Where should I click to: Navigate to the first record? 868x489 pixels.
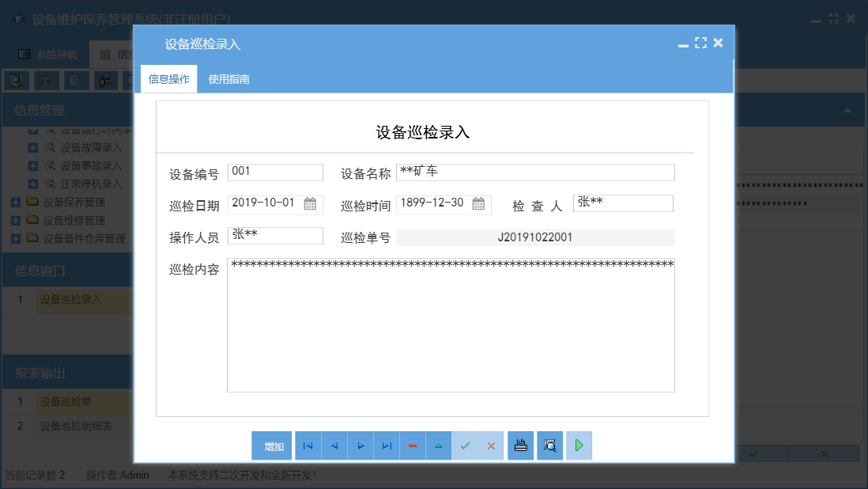point(308,445)
